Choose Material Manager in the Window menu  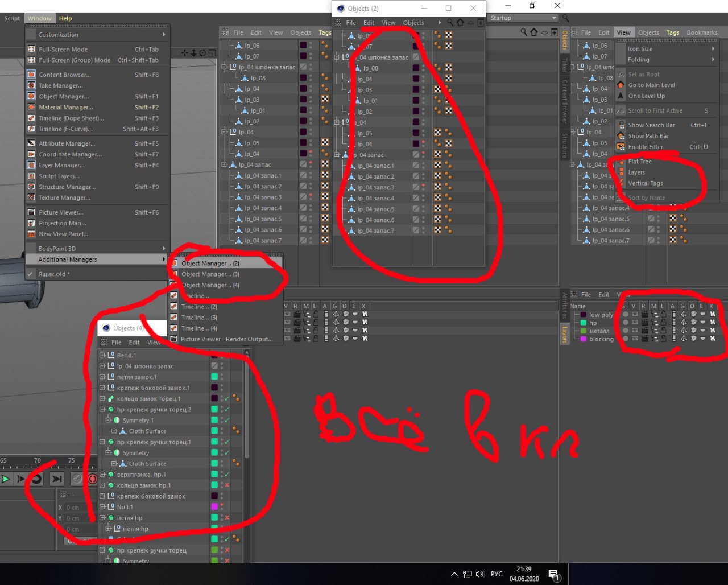click(65, 107)
